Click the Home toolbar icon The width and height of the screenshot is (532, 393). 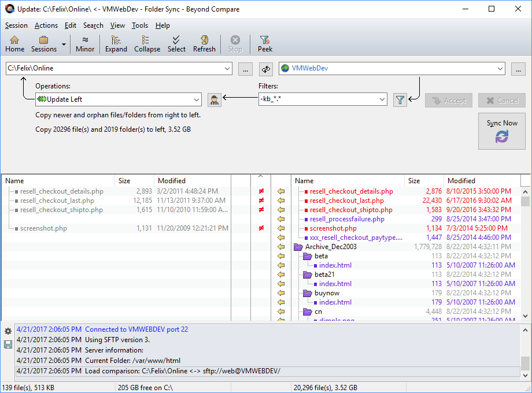pyautogui.click(x=14, y=44)
